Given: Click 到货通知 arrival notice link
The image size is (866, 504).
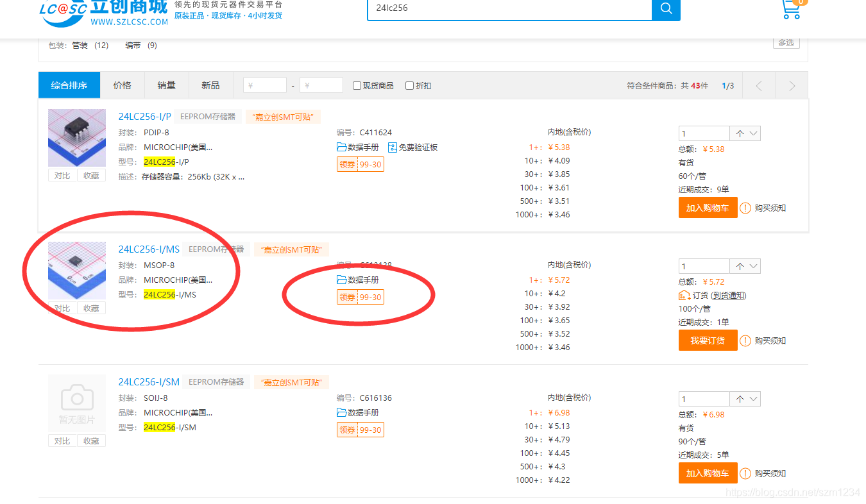Looking at the screenshot, I should [x=728, y=296].
